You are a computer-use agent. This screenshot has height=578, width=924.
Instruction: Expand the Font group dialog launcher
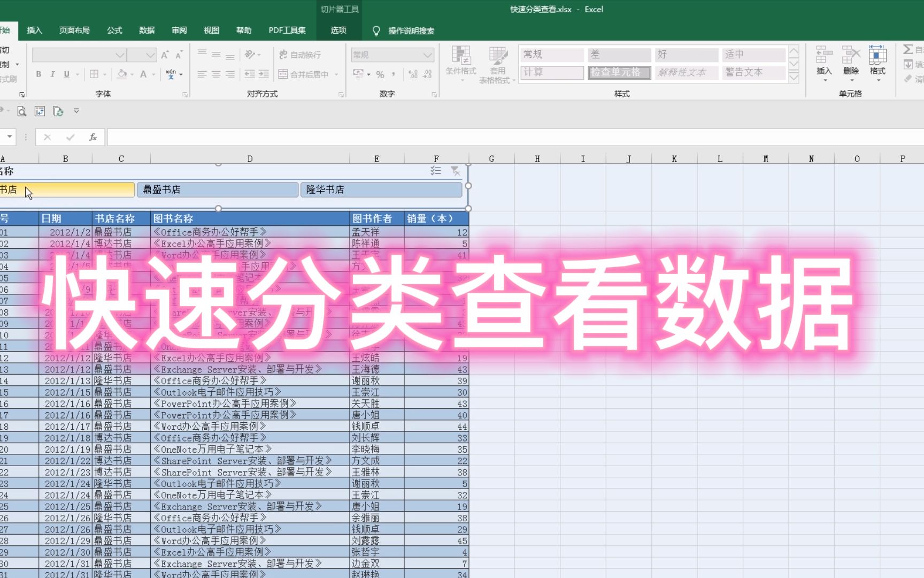coord(185,95)
